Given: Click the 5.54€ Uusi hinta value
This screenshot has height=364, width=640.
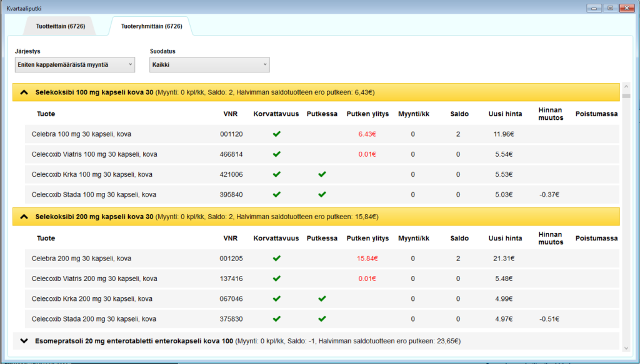Looking at the screenshot, I should [504, 154].
